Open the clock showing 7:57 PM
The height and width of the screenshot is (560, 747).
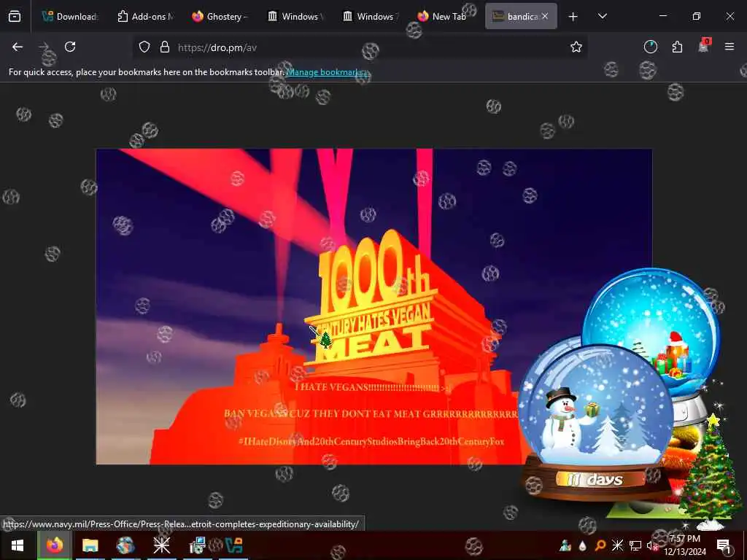click(685, 545)
